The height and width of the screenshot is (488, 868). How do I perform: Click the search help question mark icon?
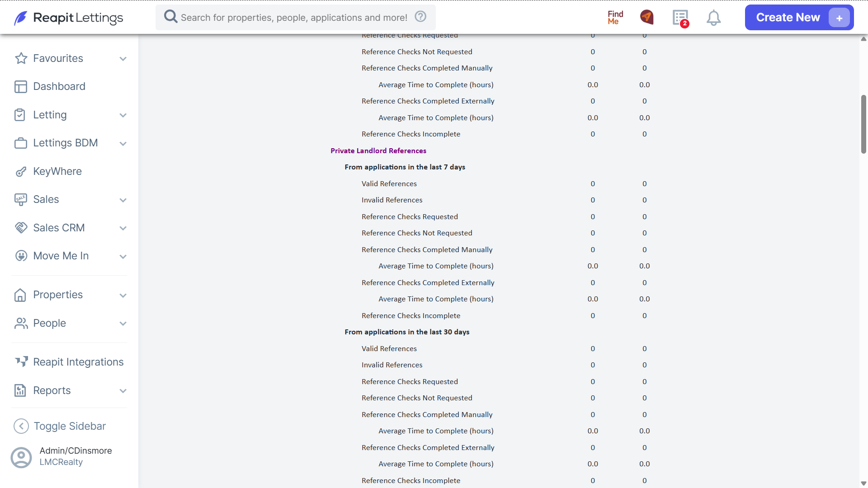pyautogui.click(x=420, y=17)
